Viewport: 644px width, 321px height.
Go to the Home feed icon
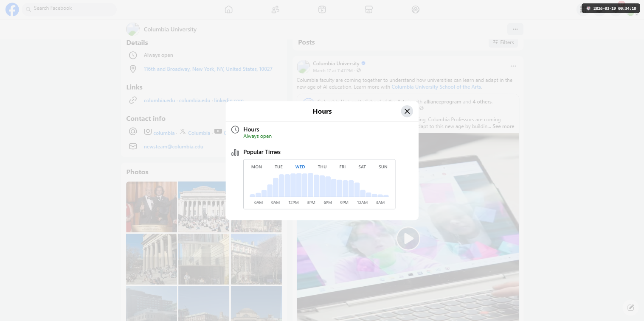pyautogui.click(x=229, y=9)
